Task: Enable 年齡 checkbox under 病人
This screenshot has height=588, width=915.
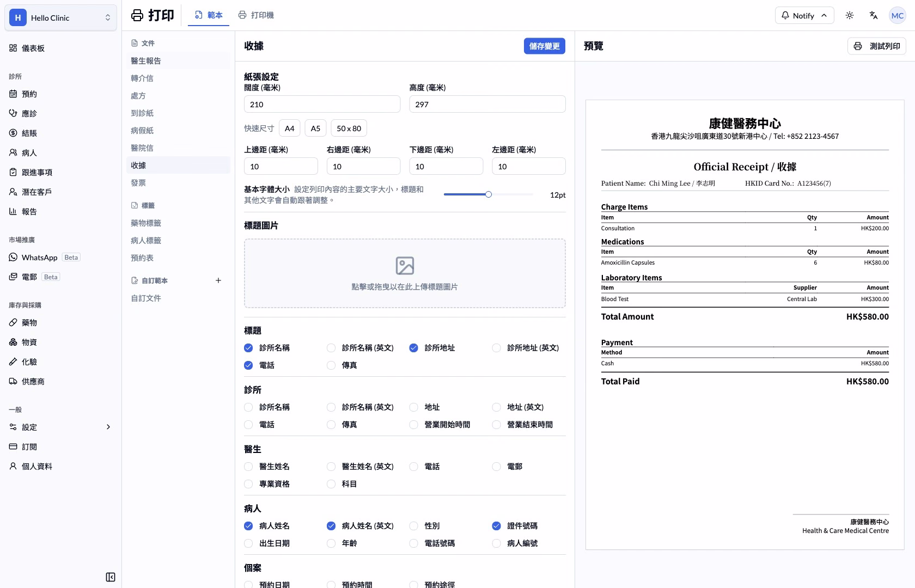Action: (x=331, y=543)
